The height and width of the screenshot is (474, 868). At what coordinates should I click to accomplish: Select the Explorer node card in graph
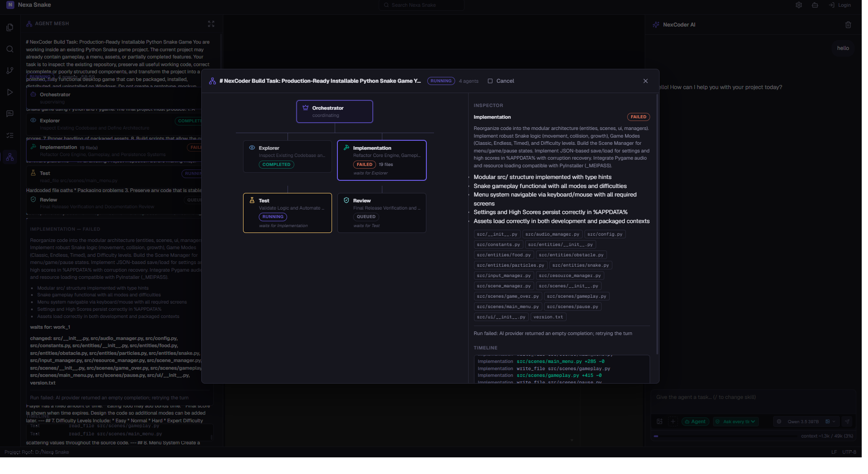click(288, 157)
